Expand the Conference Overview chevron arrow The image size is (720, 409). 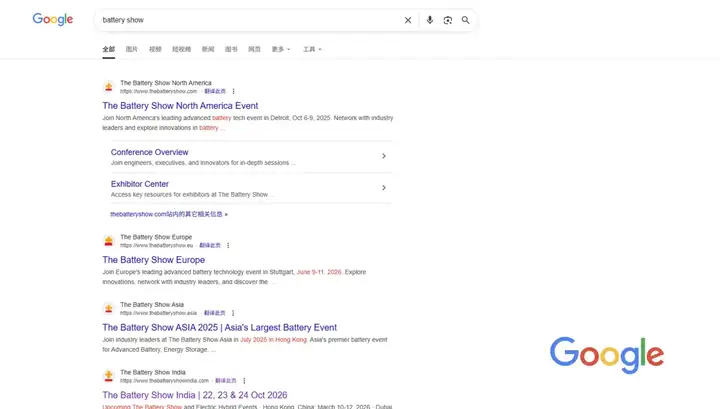coord(384,156)
